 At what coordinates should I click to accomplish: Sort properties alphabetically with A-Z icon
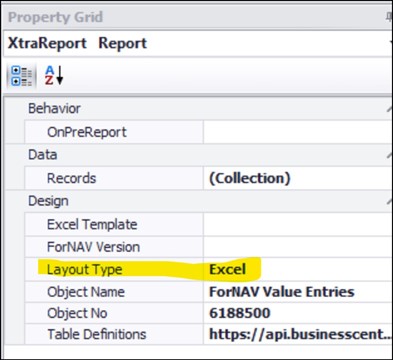(54, 75)
